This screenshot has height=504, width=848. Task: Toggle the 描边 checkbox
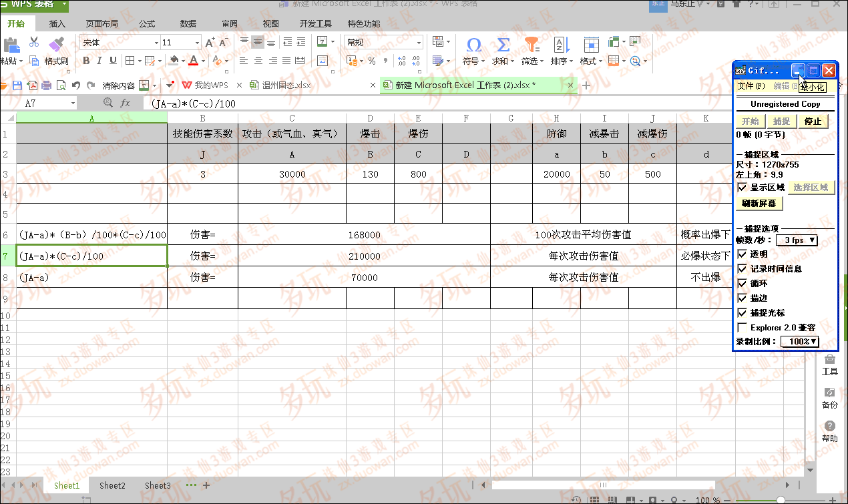(743, 298)
